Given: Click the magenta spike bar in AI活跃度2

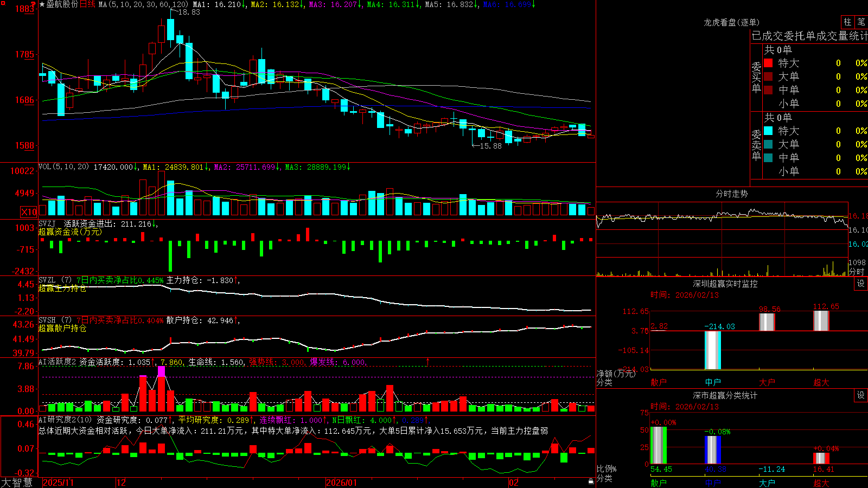Looking at the screenshot, I should [x=161, y=371].
